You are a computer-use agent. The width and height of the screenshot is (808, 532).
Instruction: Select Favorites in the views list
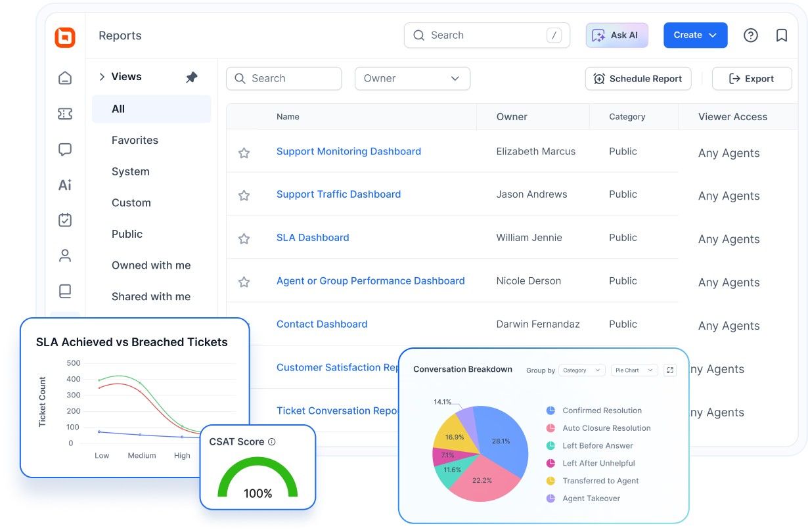click(x=135, y=140)
